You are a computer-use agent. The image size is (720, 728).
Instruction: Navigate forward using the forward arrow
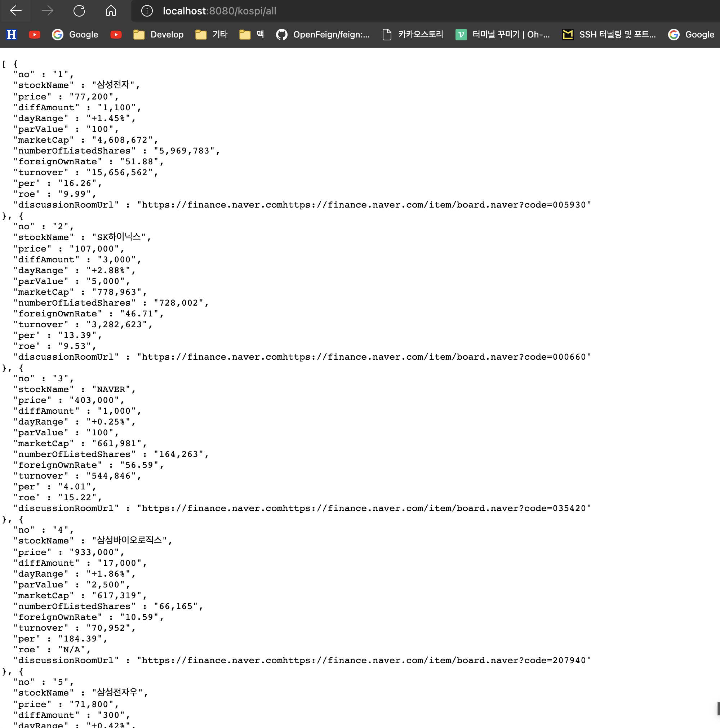click(x=48, y=11)
